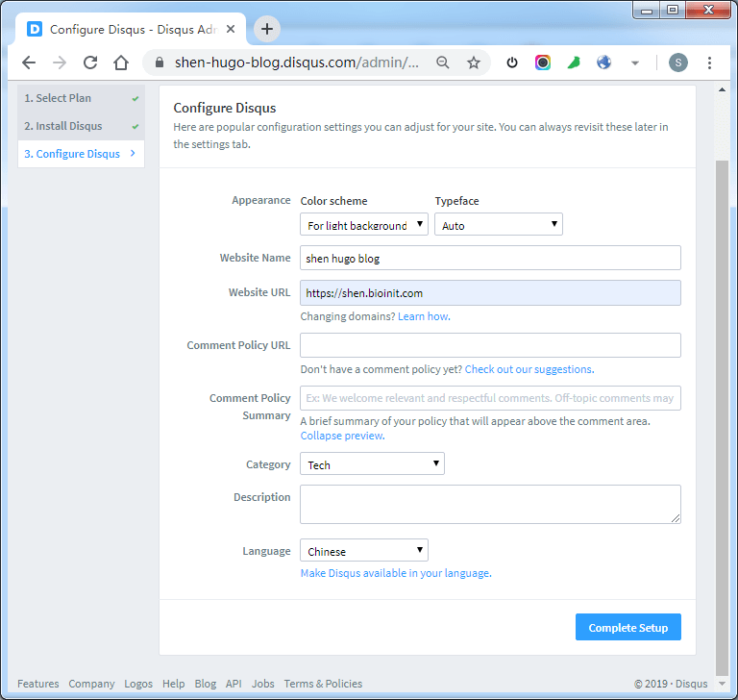Close the Configure Disqus tab
This screenshot has height=700, width=738.
tap(231, 29)
